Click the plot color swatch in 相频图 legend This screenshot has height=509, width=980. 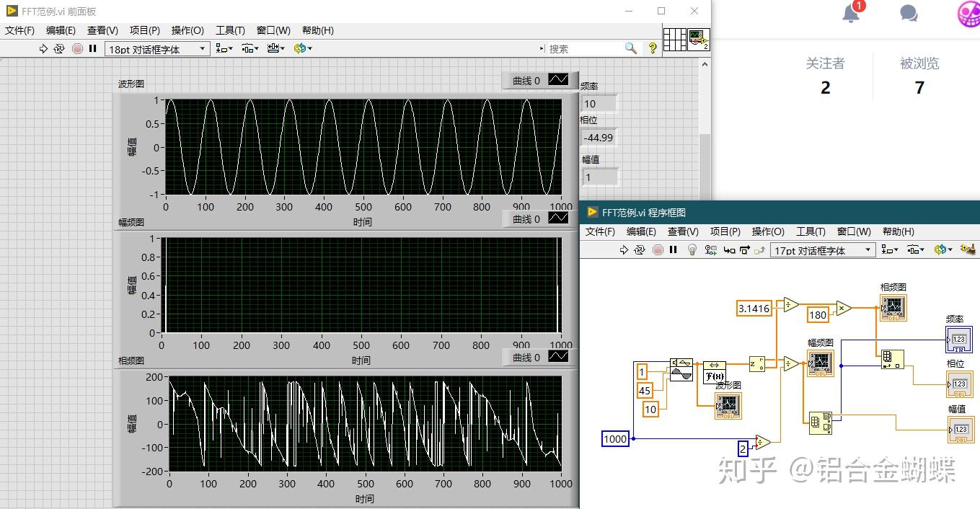tap(558, 357)
